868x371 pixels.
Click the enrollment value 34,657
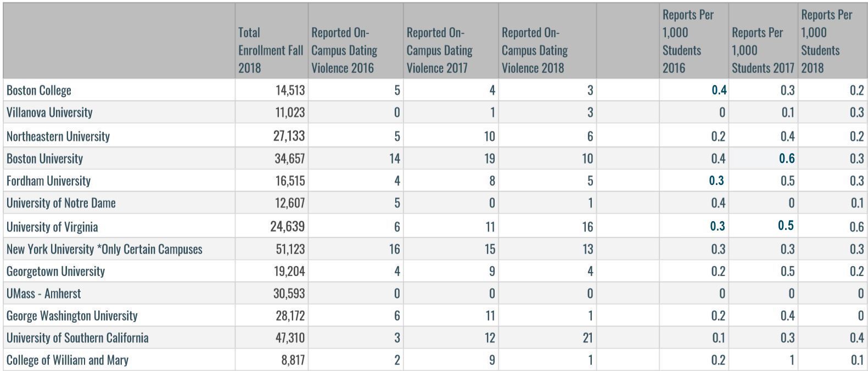[x=289, y=159]
